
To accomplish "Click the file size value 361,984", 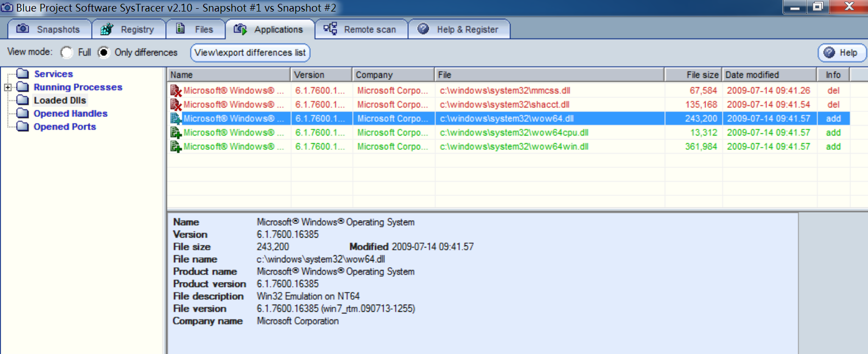I will pos(701,147).
